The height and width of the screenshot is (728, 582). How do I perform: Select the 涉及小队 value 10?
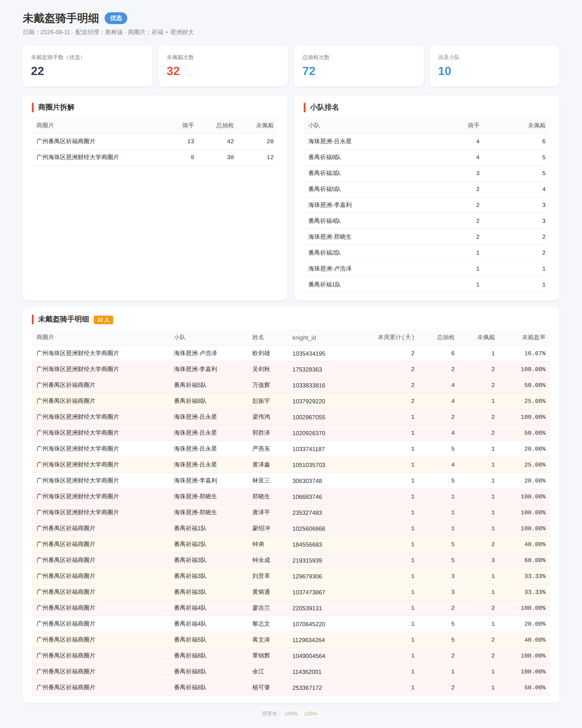tap(445, 71)
